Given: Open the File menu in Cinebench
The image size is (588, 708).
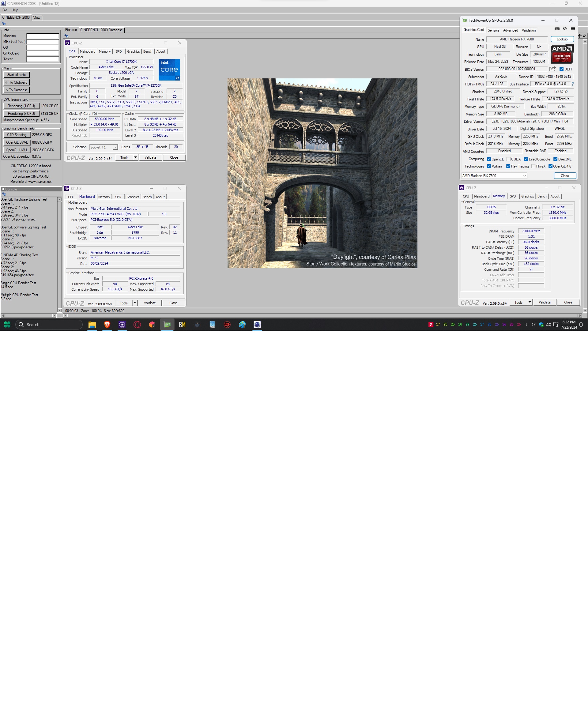Looking at the screenshot, I should tap(5, 10).
